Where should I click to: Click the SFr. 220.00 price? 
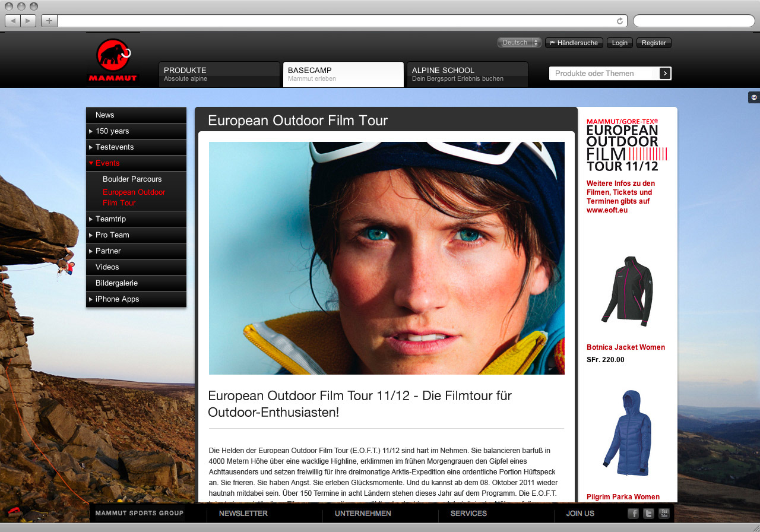(606, 360)
